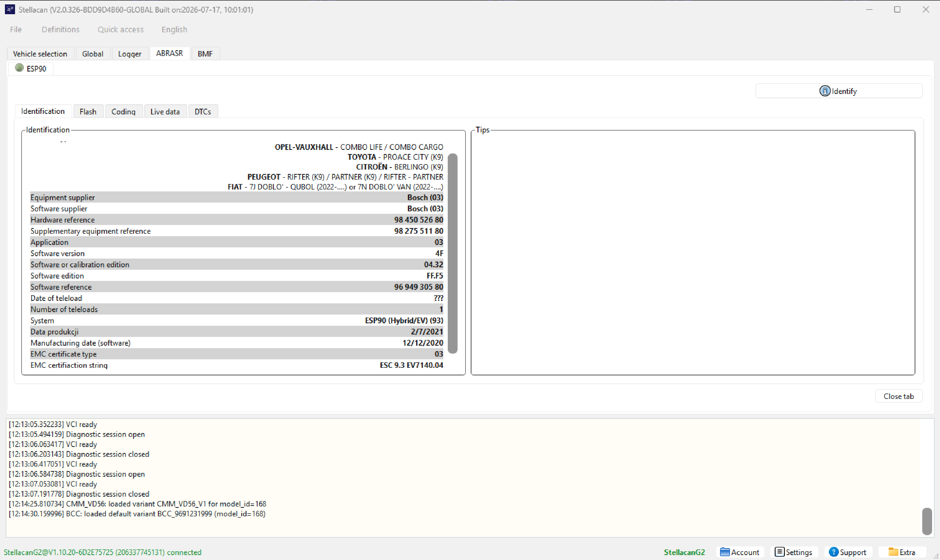940x560 pixels.
Task: Click the Support button in status bar
Action: [x=848, y=552]
